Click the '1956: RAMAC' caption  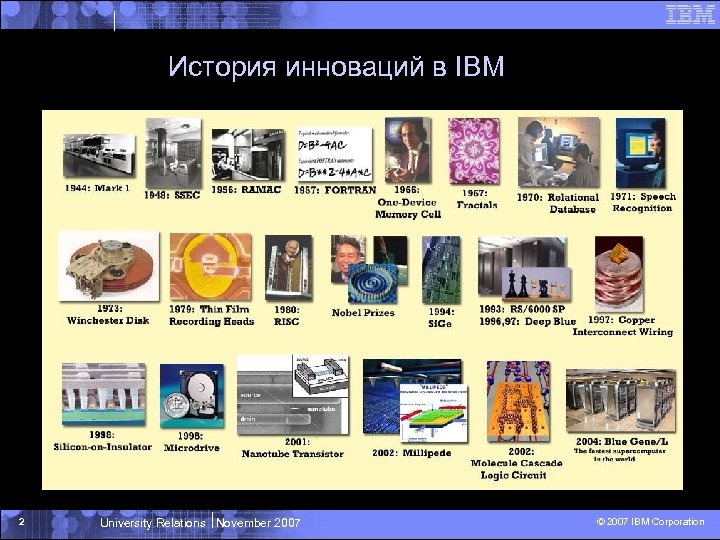pyautogui.click(x=246, y=190)
